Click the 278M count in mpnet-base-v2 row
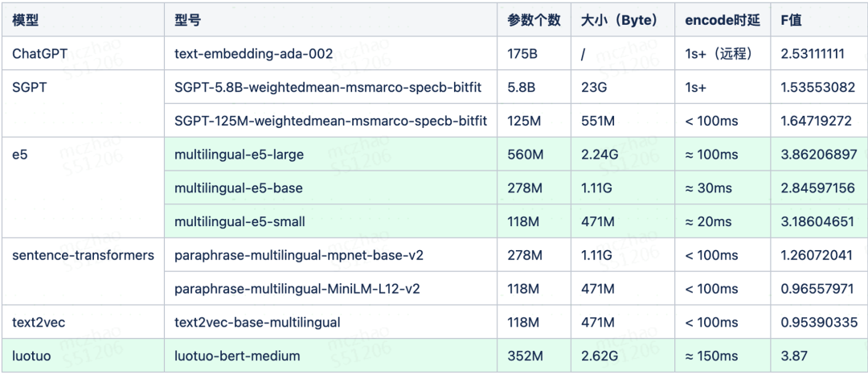Image resolution: width=868 pixels, height=375 pixels. pos(525,255)
